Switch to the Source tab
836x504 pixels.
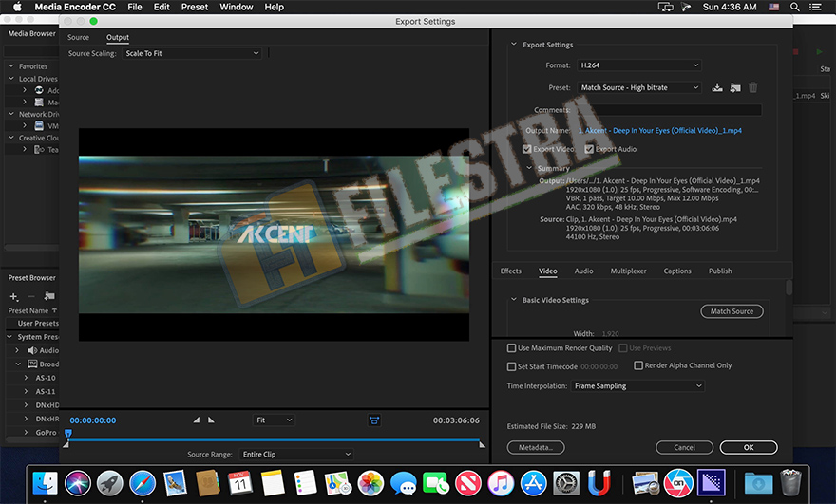(78, 37)
